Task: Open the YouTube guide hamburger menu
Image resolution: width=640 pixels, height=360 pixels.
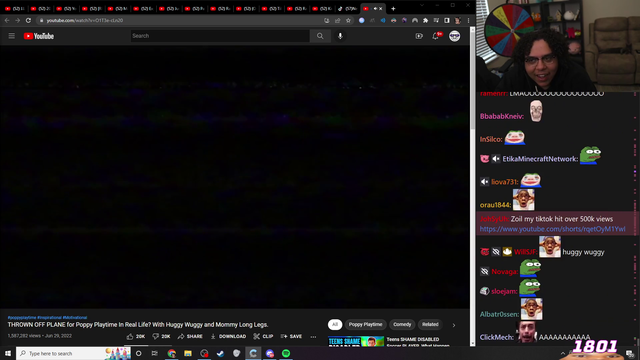Action: pyautogui.click(x=11, y=36)
